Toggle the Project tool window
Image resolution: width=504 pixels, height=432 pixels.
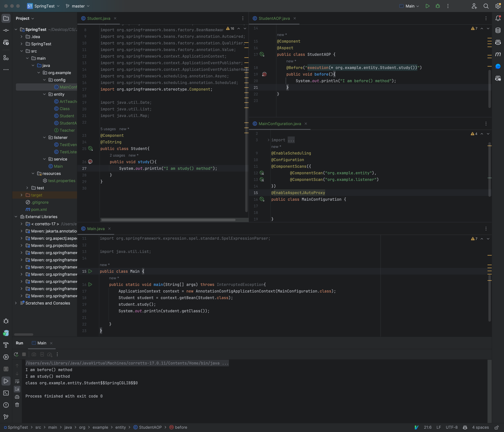(6, 18)
